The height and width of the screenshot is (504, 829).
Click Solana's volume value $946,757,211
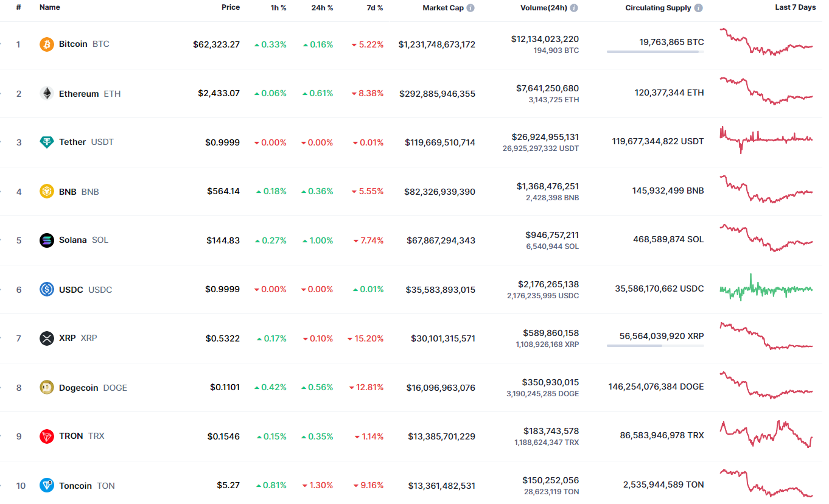tap(552, 235)
